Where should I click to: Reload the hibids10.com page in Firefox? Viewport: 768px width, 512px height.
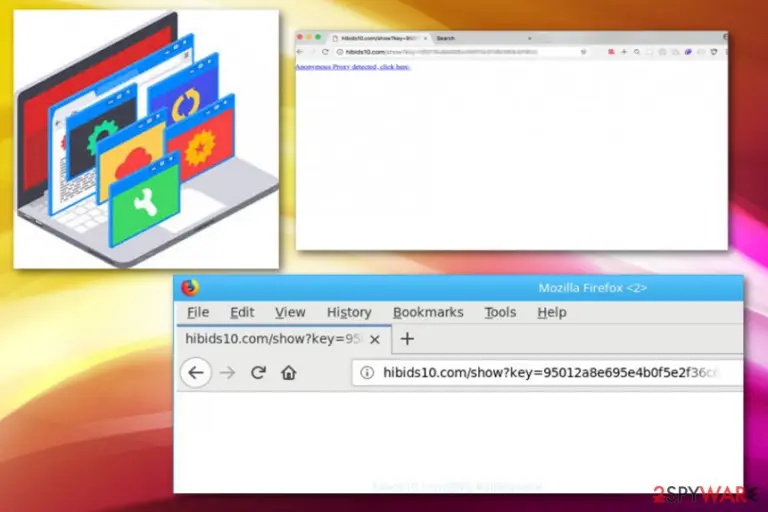[258, 373]
